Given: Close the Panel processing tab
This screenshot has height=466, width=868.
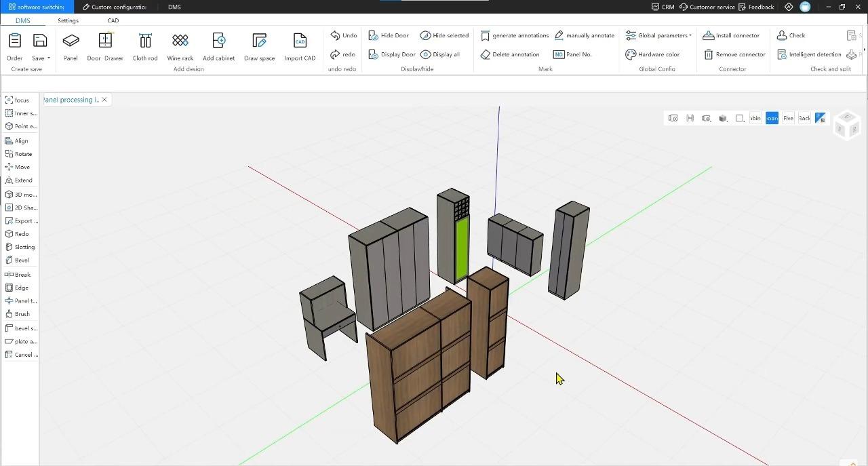Looking at the screenshot, I should 104,100.
